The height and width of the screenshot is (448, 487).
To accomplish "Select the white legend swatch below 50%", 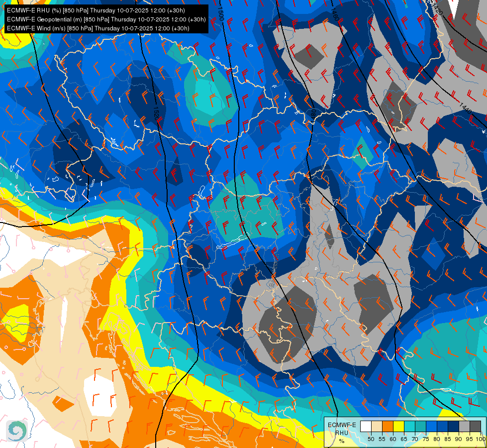I will click(366, 426).
